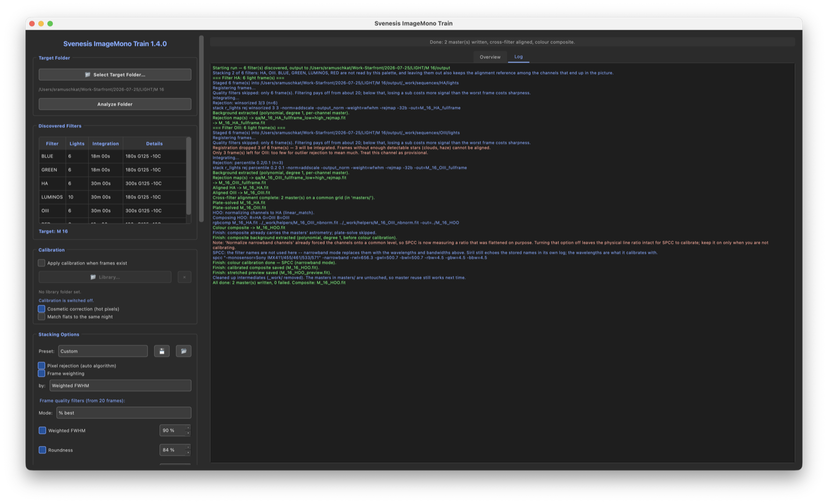
Task: Click the left panel vertical scrollbar
Action: (201, 128)
